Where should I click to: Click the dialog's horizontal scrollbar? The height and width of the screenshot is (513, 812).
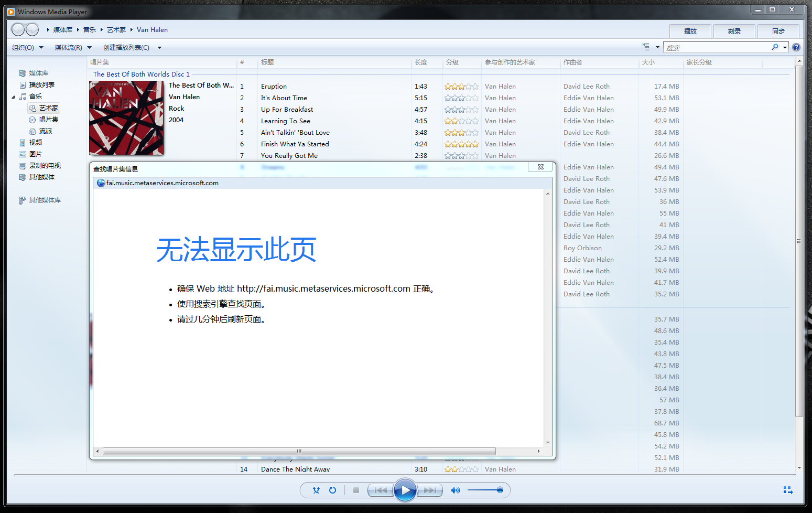point(299,451)
